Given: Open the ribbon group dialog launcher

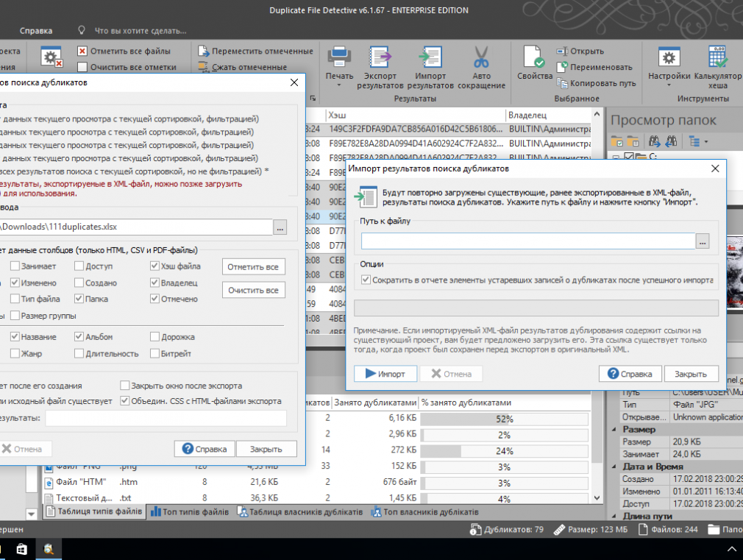Looking at the screenshot, I should tap(313, 98).
